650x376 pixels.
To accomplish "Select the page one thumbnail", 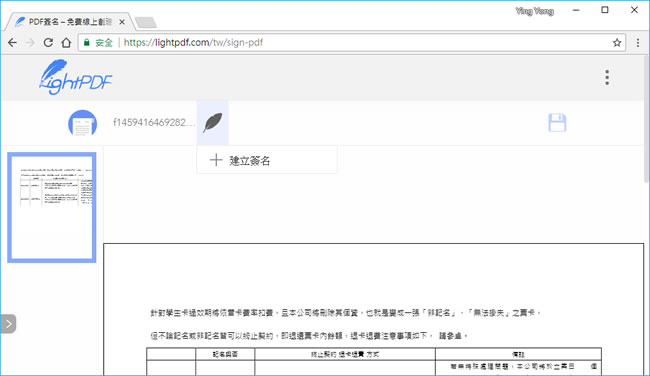I will pyautogui.click(x=52, y=207).
